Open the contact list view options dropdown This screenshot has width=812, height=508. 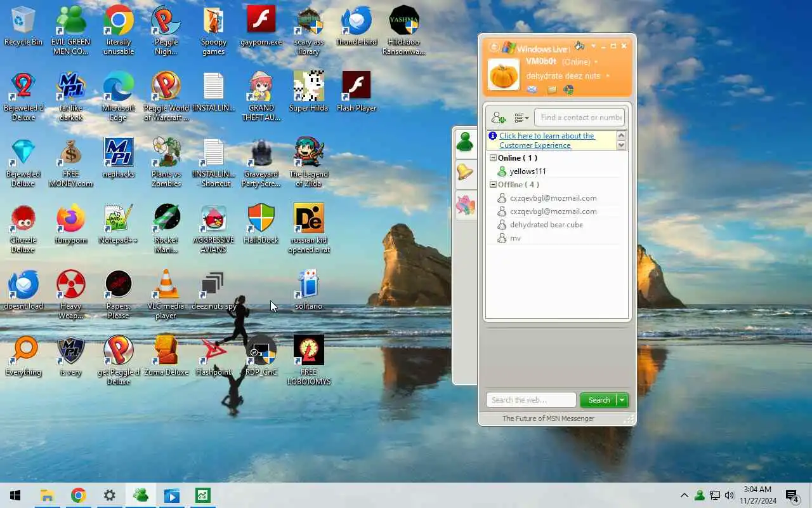click(x=521, y=117)
